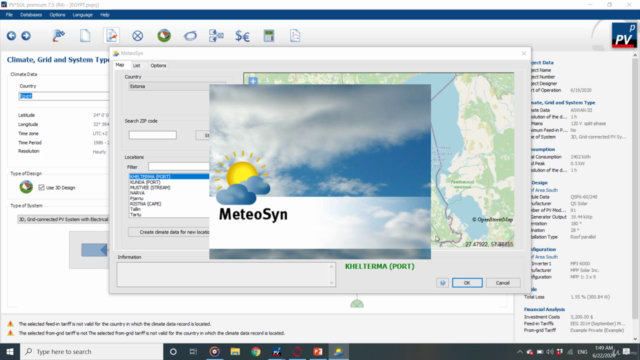
Task: Open the welcome/start page icon in toolbar
Action: pos(59,36)
